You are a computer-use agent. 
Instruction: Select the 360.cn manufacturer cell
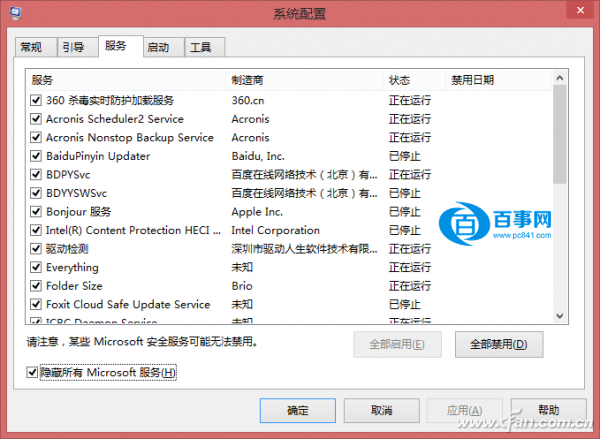coord(248,100)
